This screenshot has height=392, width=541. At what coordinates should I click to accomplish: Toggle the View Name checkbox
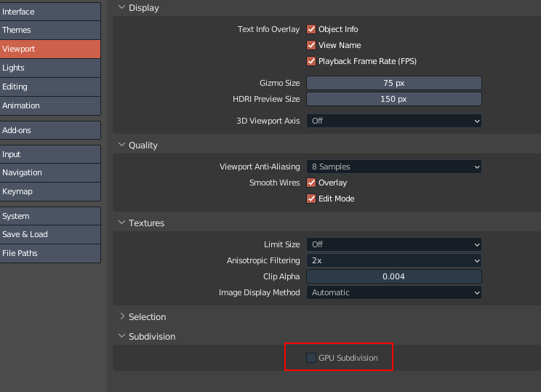tap(311, 45)
